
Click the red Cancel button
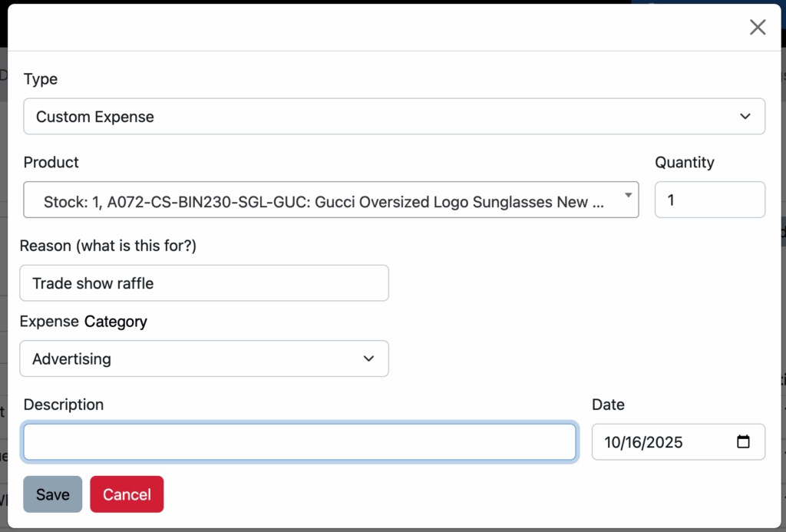[127, 494]
